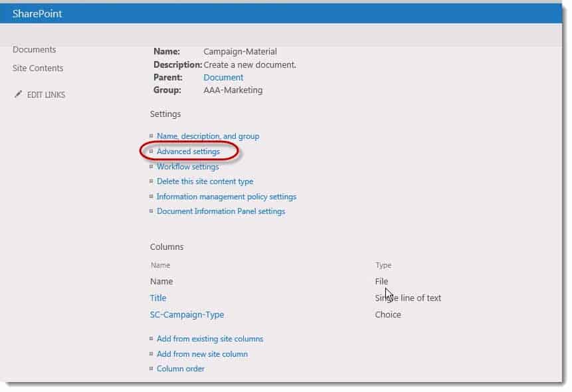Click the square bullet before Advanced settings
This screenshot has width=572, height=392.
pyautogui.click(x=150, y=151)
